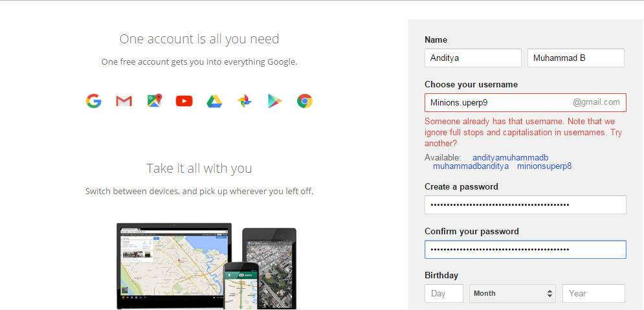Click the 'Confirm your password' label

point(471,232)
